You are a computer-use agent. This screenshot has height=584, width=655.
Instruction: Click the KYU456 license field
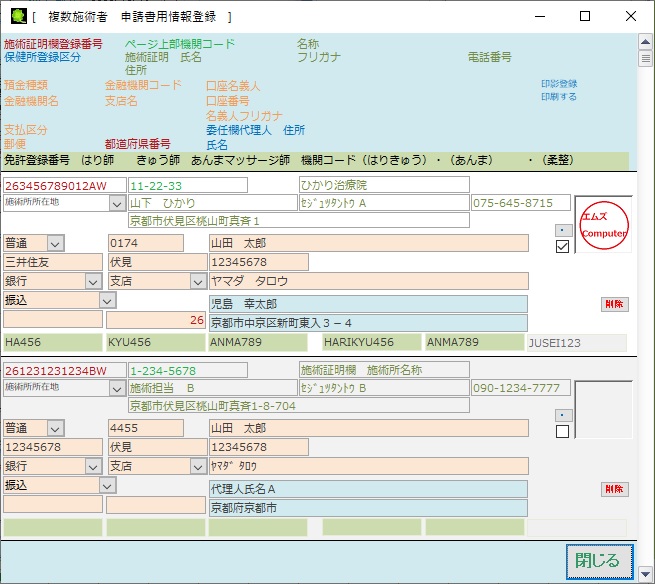pyautogui.click(x=156, y=343)
